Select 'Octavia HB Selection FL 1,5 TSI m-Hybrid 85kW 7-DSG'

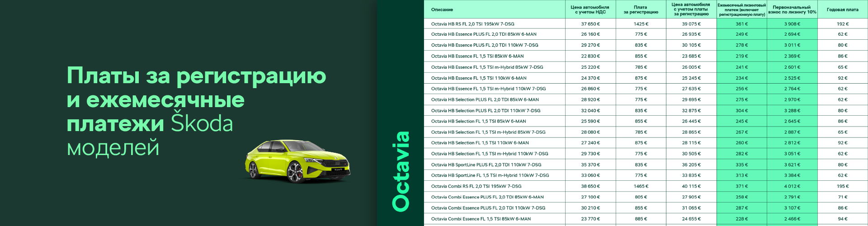[646, 132]
